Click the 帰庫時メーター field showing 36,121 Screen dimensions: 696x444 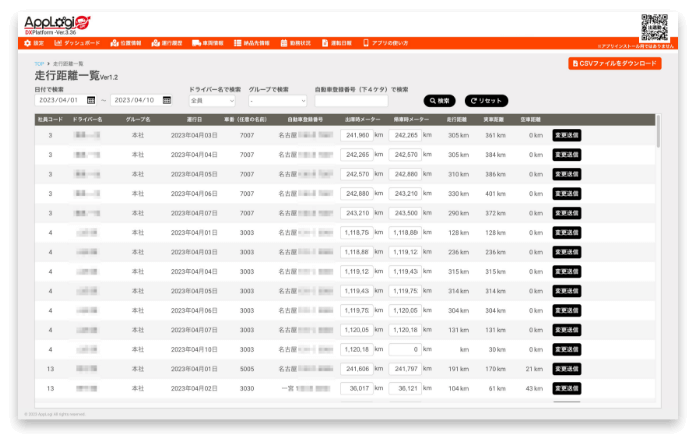(x=405, y=388)
